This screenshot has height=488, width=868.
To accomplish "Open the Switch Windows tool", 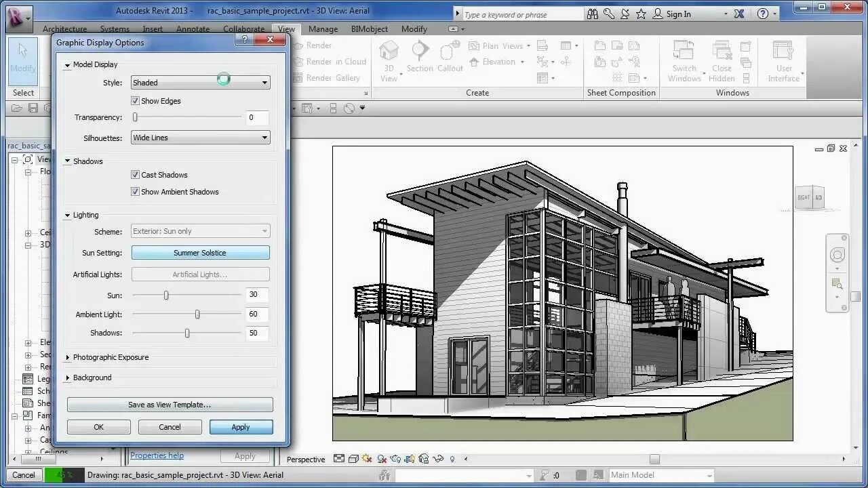I will [x=684, y=60].
